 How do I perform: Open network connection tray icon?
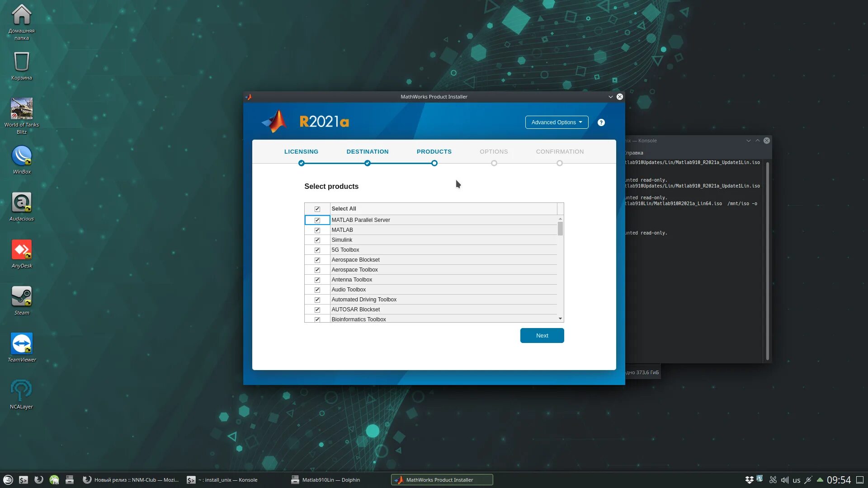[x=808, y=480]
